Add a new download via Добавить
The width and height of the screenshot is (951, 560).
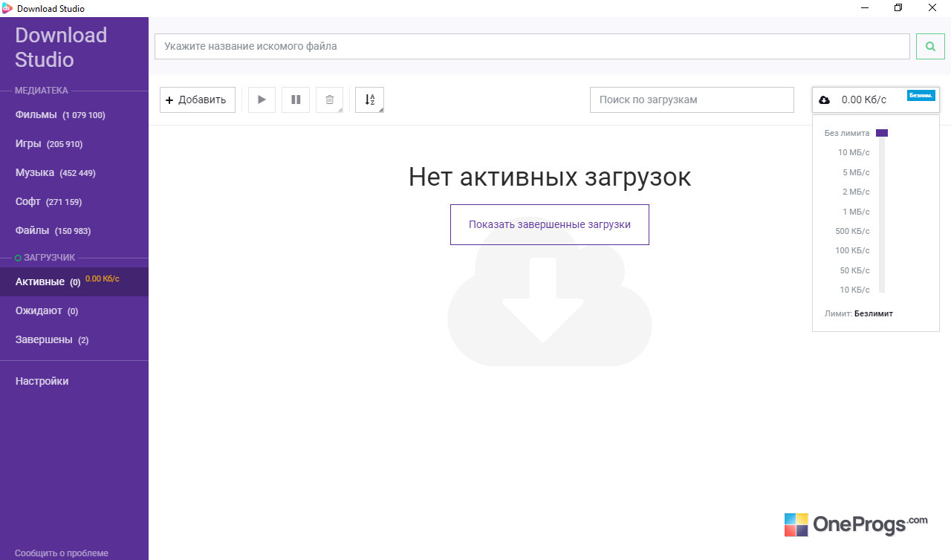[x=198, y=100]
